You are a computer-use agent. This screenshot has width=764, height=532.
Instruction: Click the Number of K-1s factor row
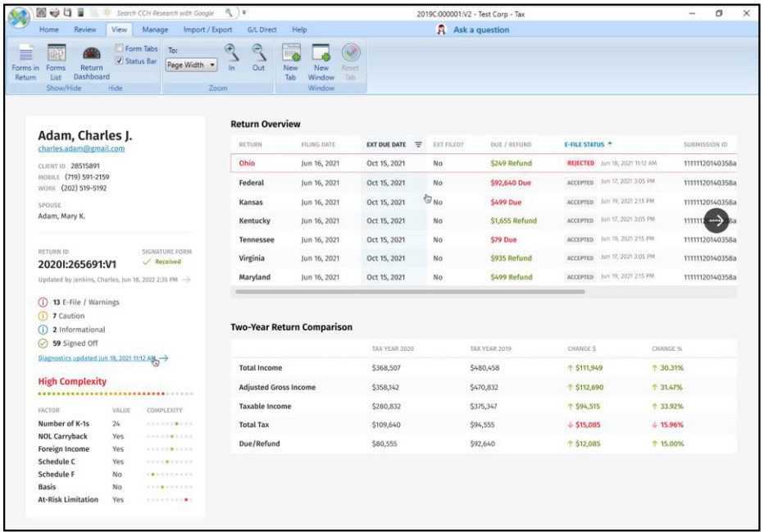click(116, 424)
